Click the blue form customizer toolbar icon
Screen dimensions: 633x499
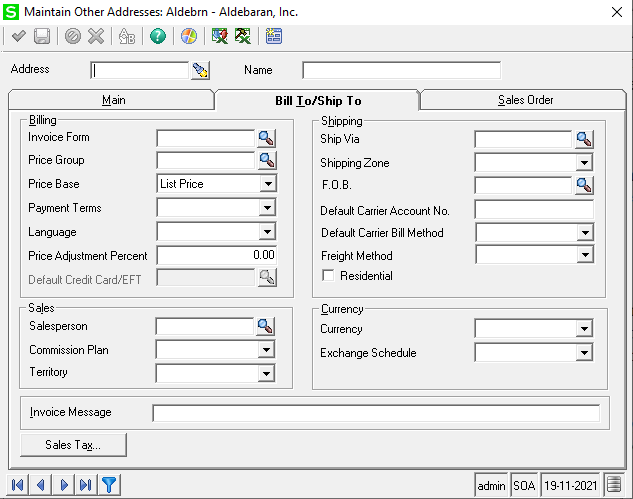[274, 36]
